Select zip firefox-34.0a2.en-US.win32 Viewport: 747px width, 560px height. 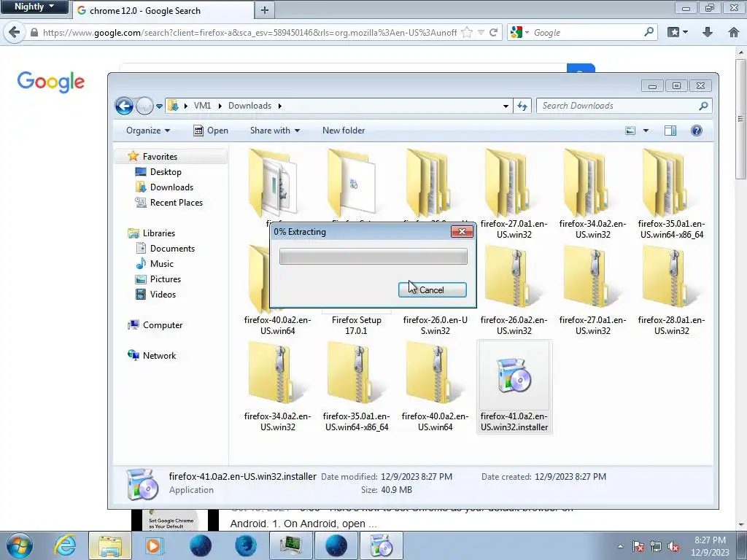[x=278, y=386]
